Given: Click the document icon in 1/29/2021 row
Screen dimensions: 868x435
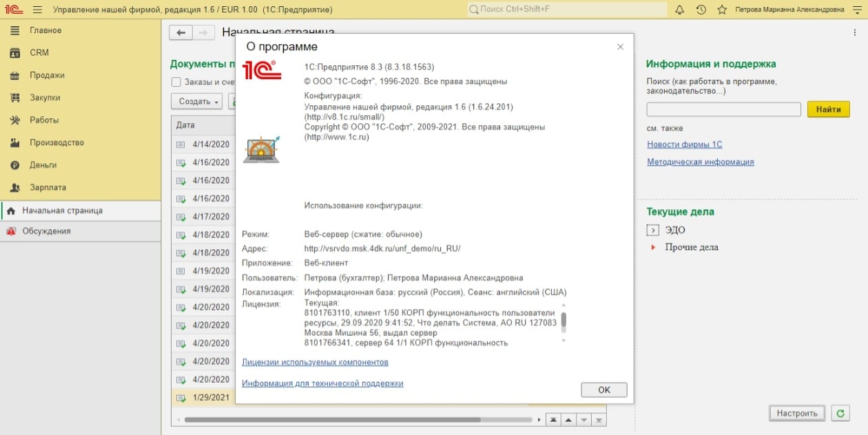Looking at the screenshot, I should pos(180,398).
